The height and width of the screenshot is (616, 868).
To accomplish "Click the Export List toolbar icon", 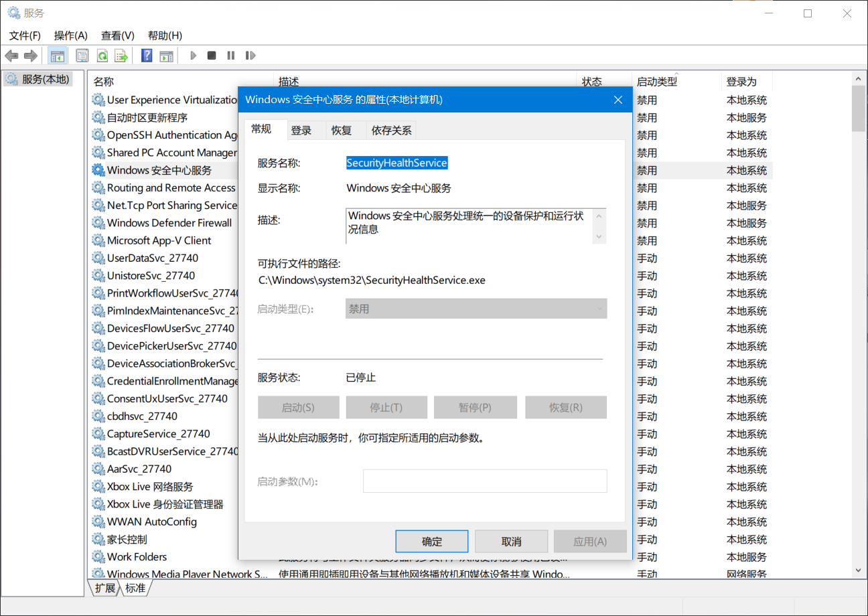I will pyautogui.click(x=121, y=56).
